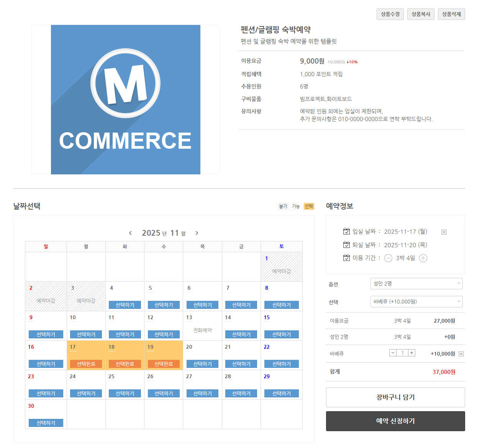The image size is (477, 448).
Task: Submit reservation with 예약 신청하기
Action: click(395, 421)
